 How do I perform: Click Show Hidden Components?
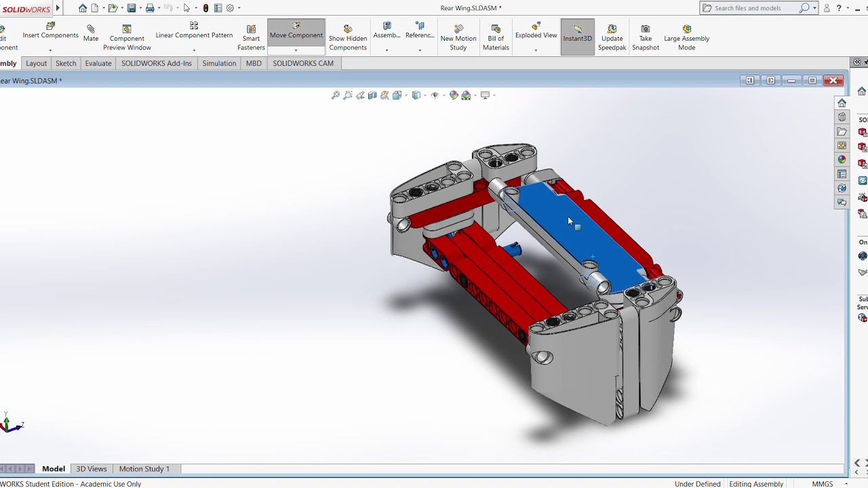click(348, 38)
